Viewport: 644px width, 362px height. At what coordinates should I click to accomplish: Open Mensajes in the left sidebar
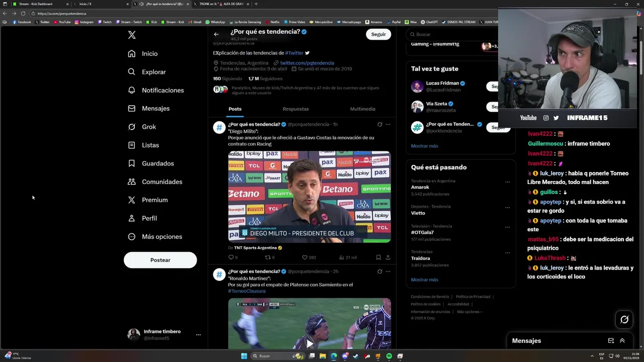(149, 109)
